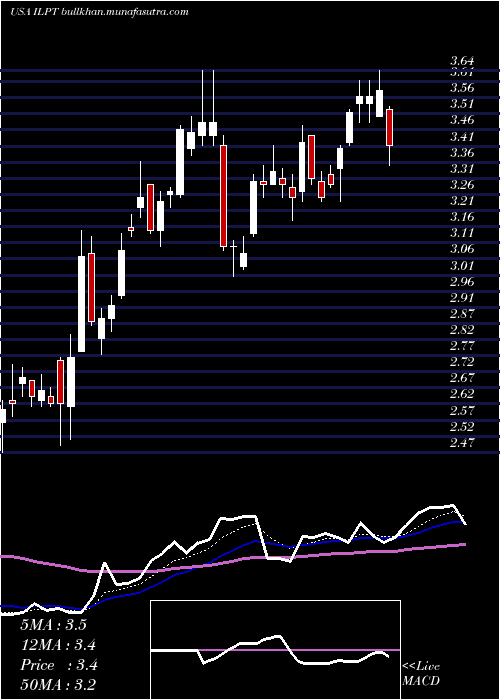
Task: Click the tallest red candlestick falling from 3.41 to 3.06
Action: (223, 196)
